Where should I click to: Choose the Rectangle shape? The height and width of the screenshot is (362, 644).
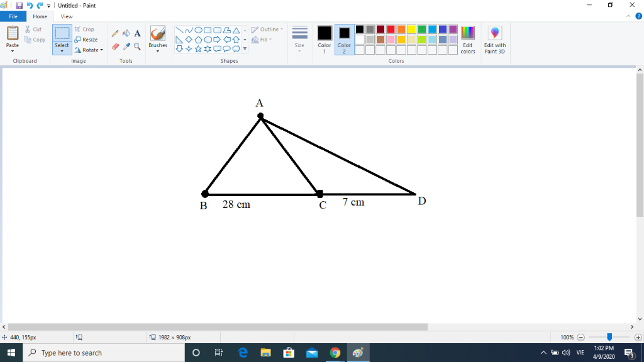pyautogui.click(x=208, y=30)
